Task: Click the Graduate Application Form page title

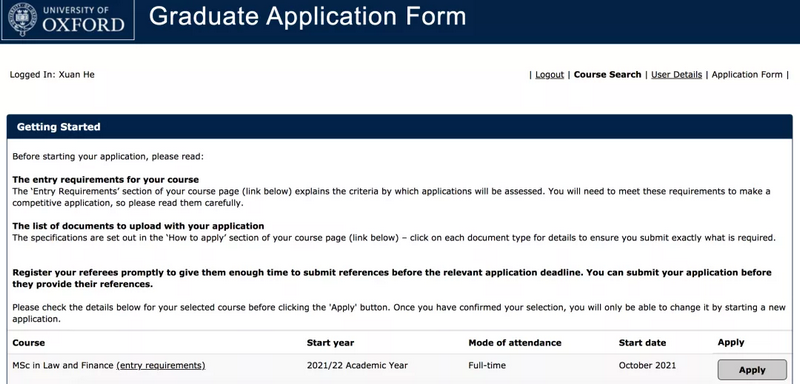Action: click(x=308, y=16)
